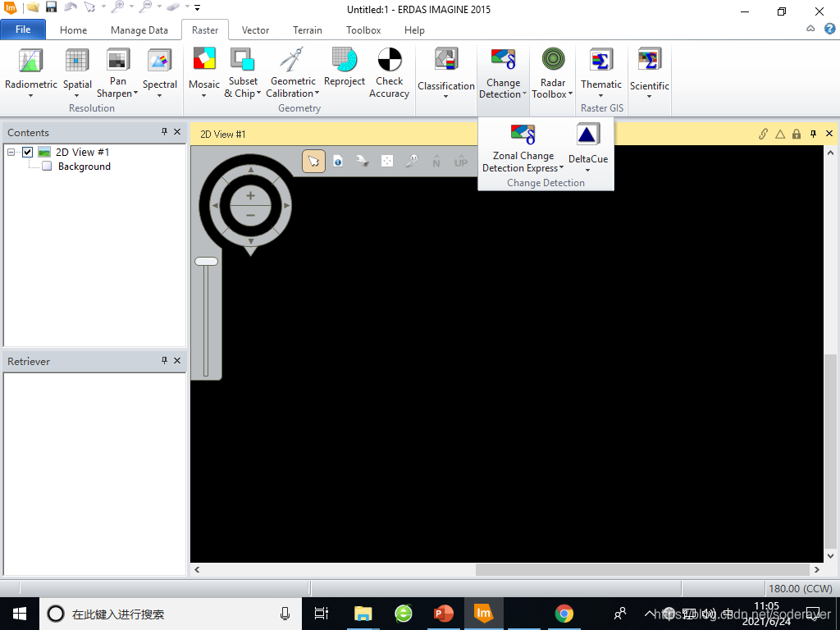Collapse the 2D View #1 tree node
This screenshot has height=630, width=840.
pos(11,152)
